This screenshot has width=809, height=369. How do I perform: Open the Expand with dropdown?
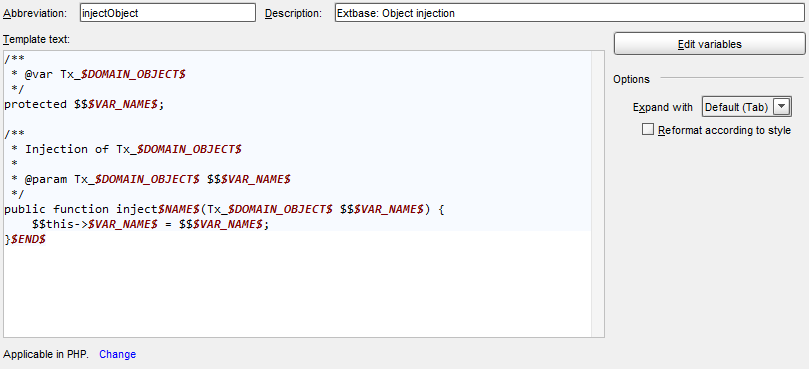[x=747, y=107]
